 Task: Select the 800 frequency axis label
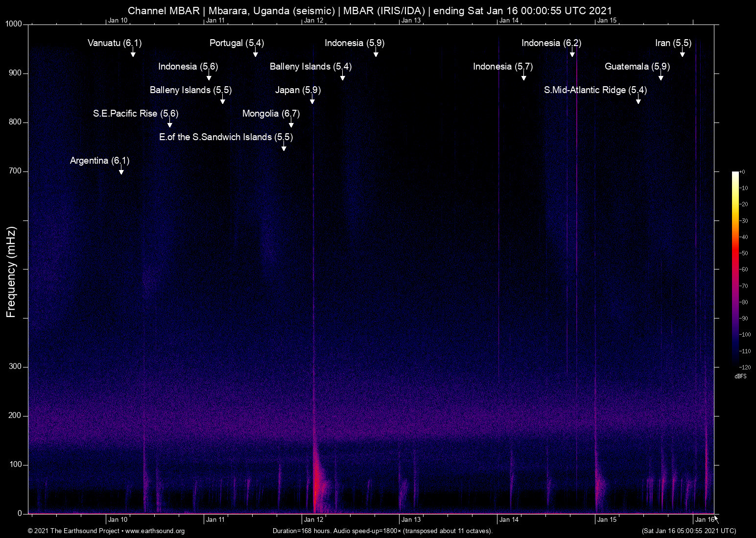tap(16, 122)
